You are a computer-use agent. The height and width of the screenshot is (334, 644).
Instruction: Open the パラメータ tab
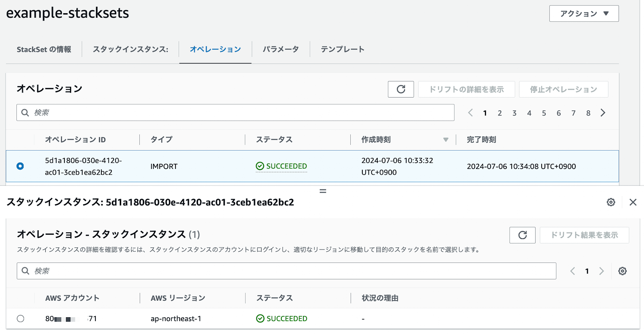tap(280, 49)
